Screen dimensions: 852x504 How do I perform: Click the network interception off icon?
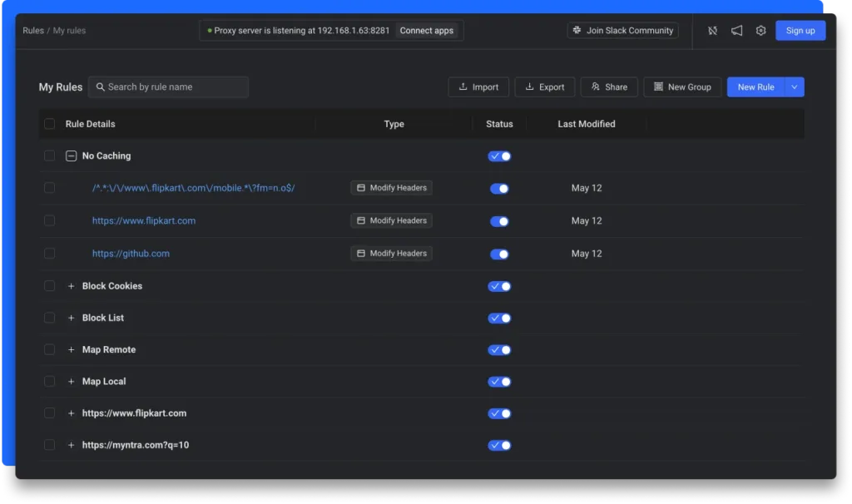click(x=712, y=31)
